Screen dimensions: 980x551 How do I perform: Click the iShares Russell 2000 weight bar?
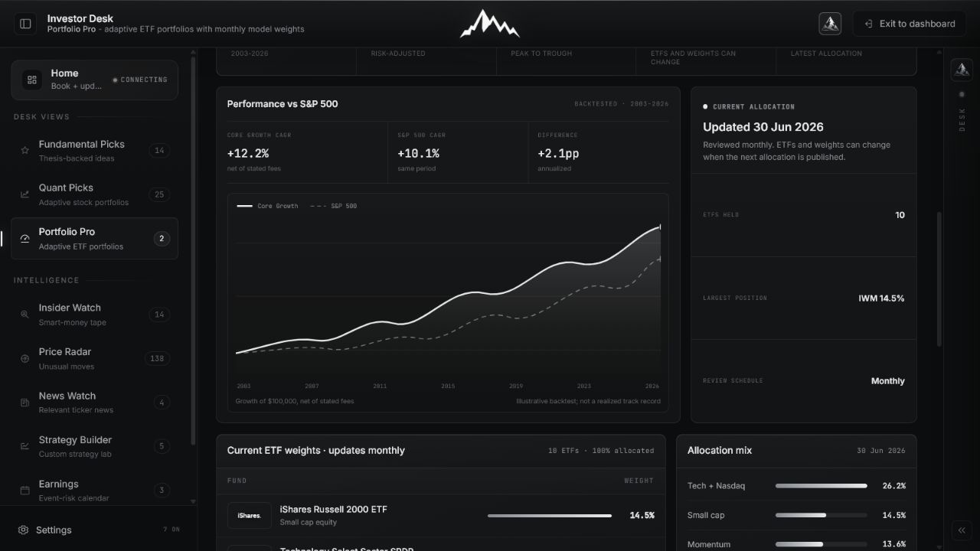pyautogui.click(x=550, y=516)
